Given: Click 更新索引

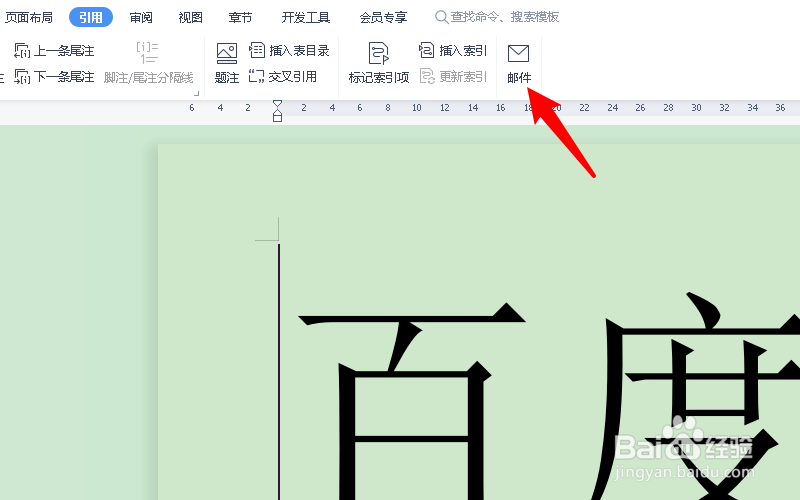Looking at the screenshot, I should tap(453, 77).
